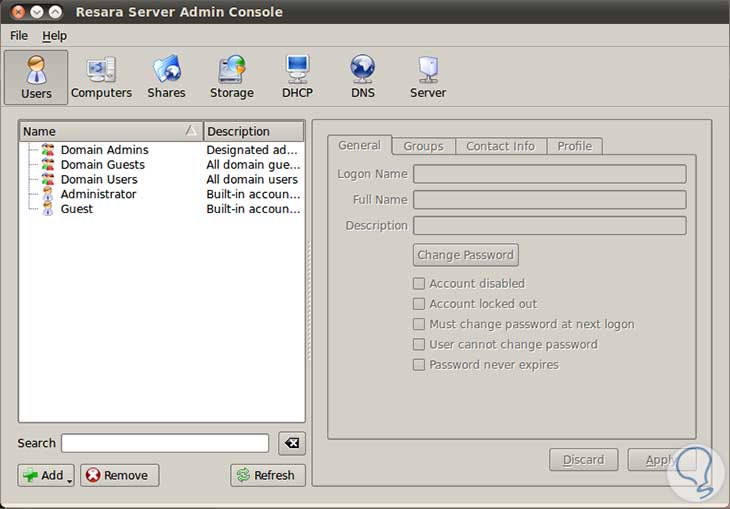This screenshot has width=730, height=509.
Task: Switch to the Groups tab
Action: (x=423, y=146)
